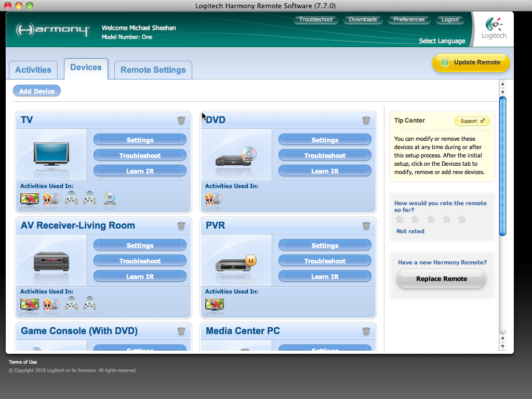Switch to the Activities tab
The height and width of the screenshot is (399, 532).
pos(33,70)
